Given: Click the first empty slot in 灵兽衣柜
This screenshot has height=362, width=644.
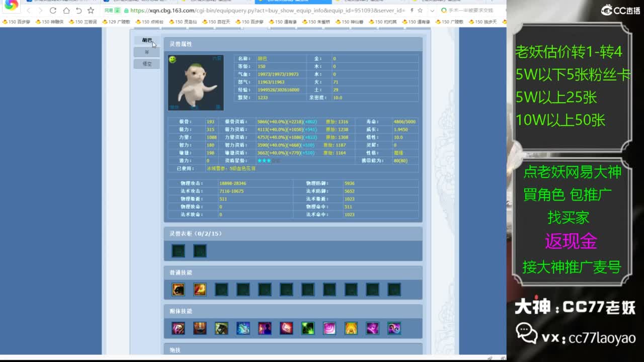Looking at the screenshot, I should point(178,250).
